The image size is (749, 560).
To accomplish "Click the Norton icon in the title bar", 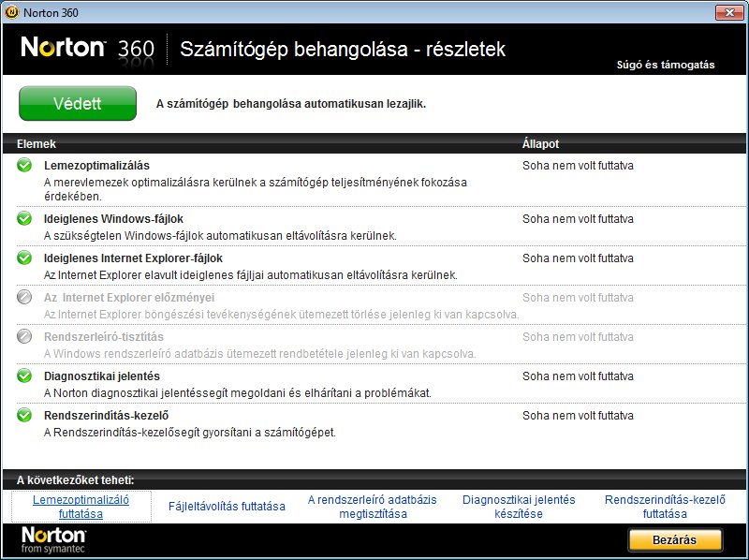I will point(10,10).
